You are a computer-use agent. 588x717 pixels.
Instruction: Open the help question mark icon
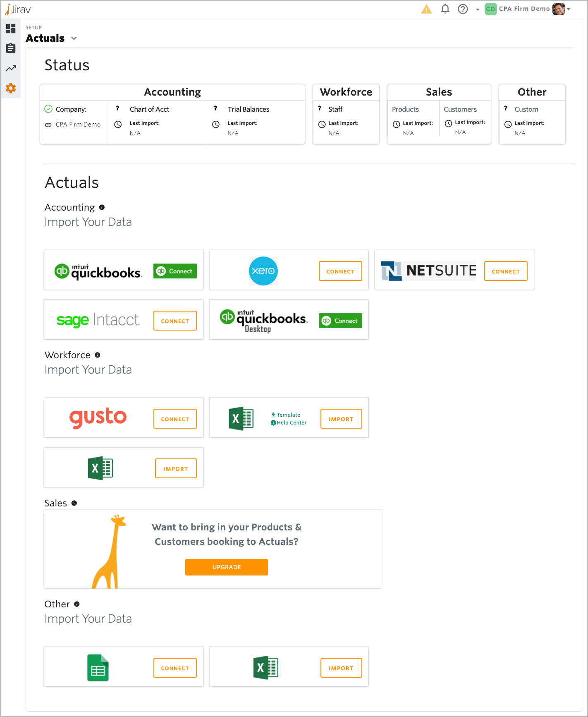[x=463, y=9]
